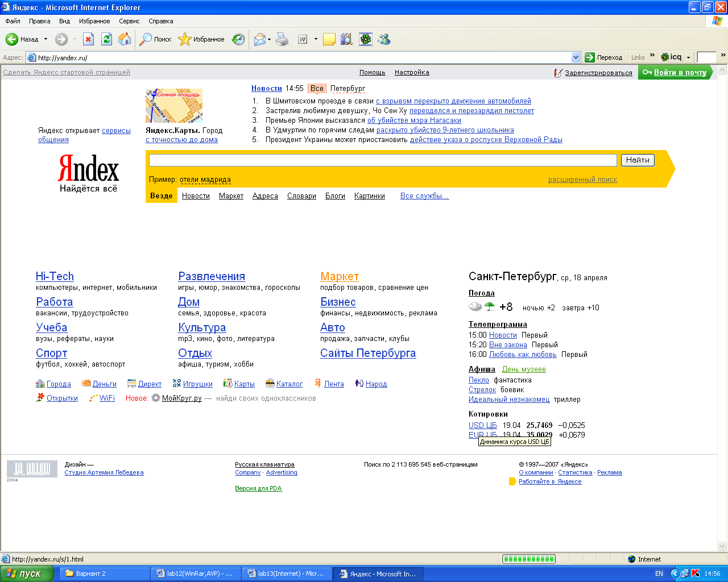Open the Все службы link
This screenshot has width=728, height=582.
(x=424, y=196)
